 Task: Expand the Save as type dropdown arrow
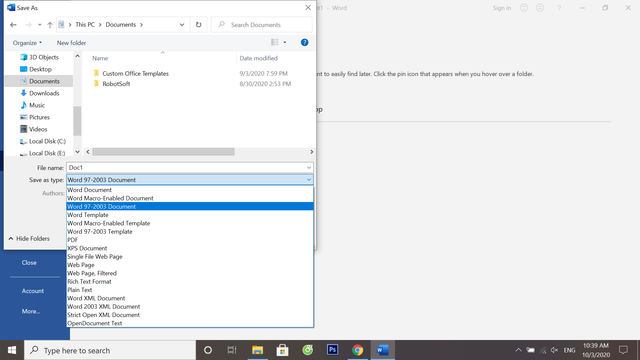[309, 180]
